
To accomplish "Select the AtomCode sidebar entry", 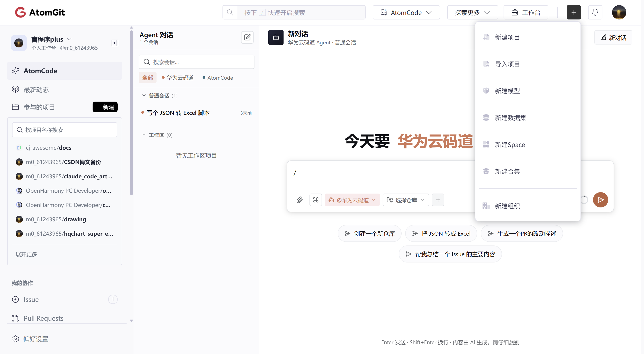I will (64, 70).
